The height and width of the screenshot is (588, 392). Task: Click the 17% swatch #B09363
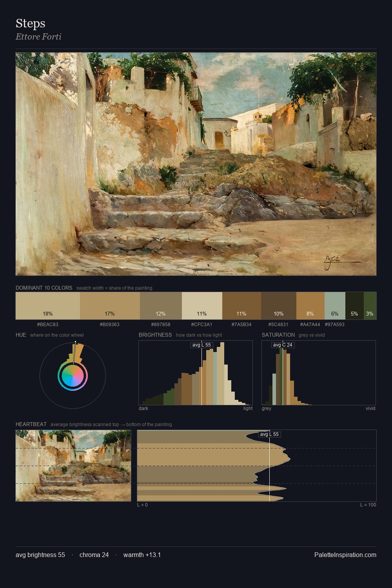pos(110,306)
